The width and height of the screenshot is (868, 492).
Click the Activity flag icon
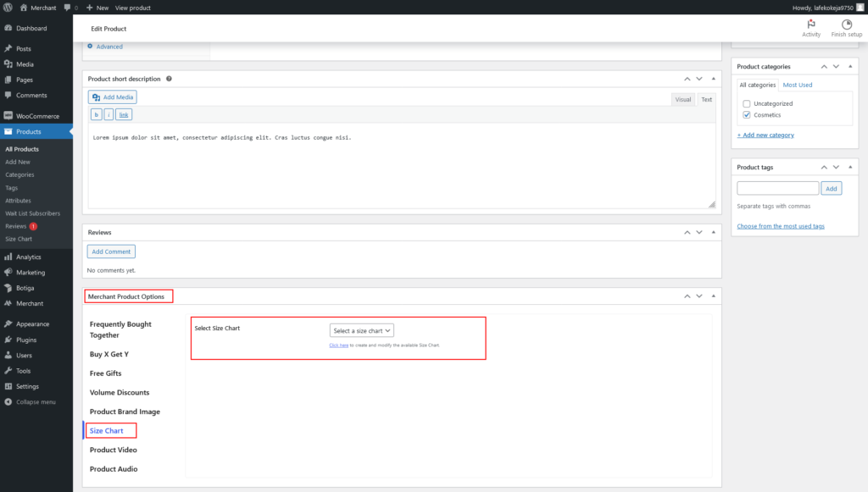[811, 25]
